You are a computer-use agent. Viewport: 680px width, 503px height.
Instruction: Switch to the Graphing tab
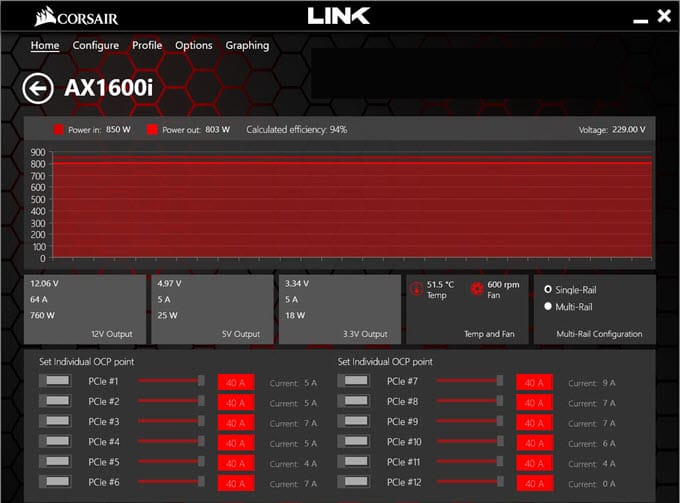click(247, 46)
